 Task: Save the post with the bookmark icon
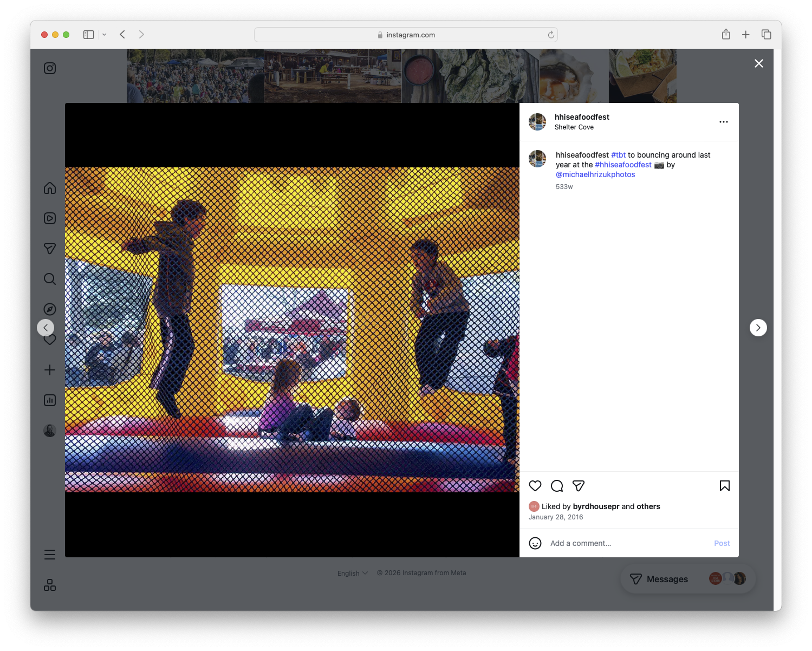tap(725, 486)
